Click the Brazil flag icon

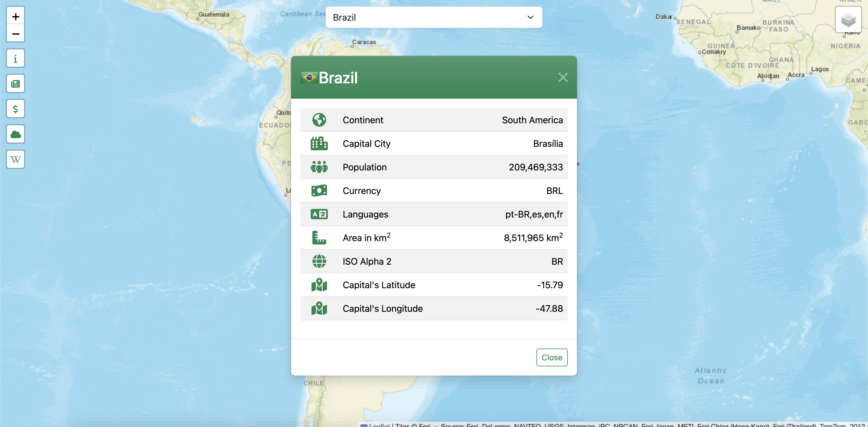(309, 78)
